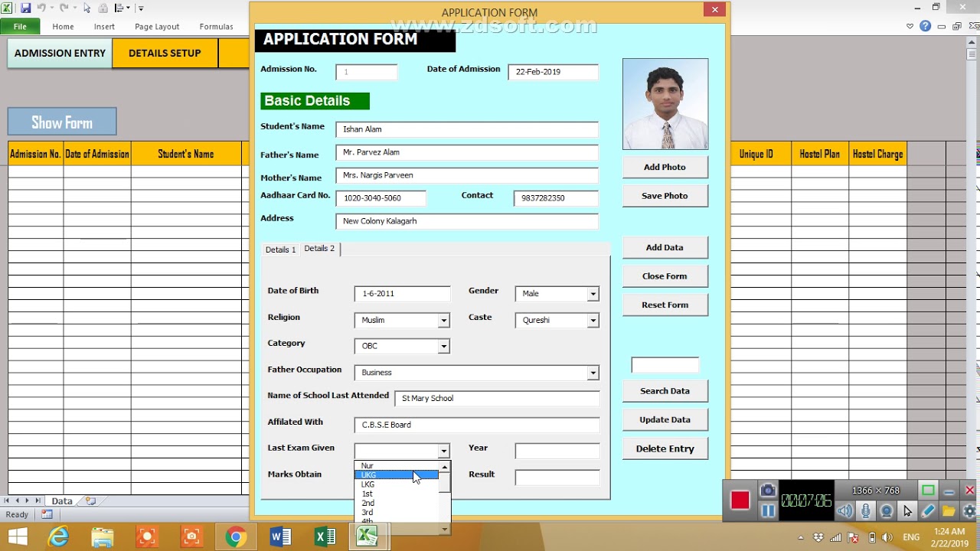980x551 pixels.
Task: Switch to the Details 2 tab
Action: [x=319, y=249]
